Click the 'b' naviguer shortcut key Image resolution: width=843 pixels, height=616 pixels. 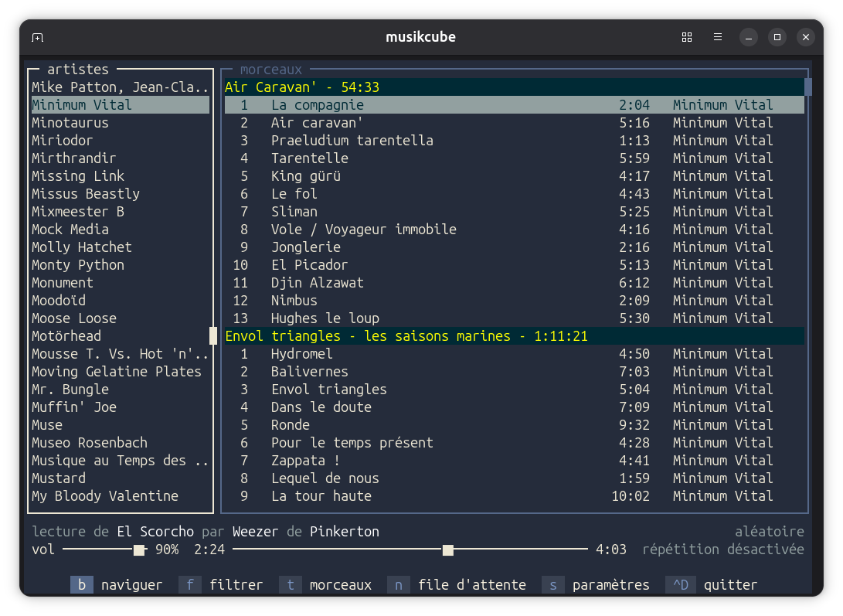(81, 585)
